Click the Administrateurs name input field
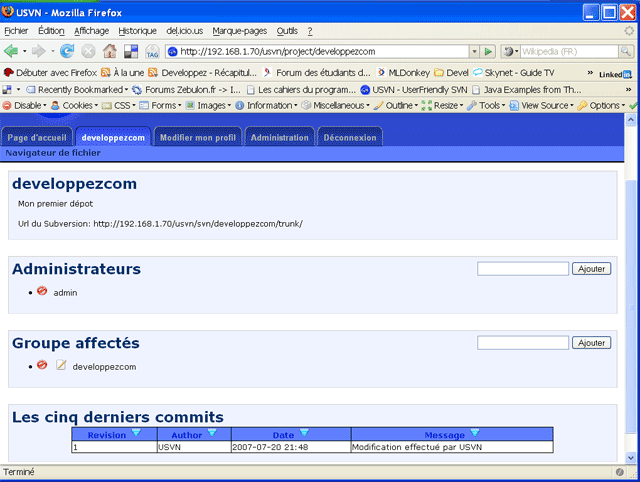This screenshot has height=482, width=640. (522, 269)
